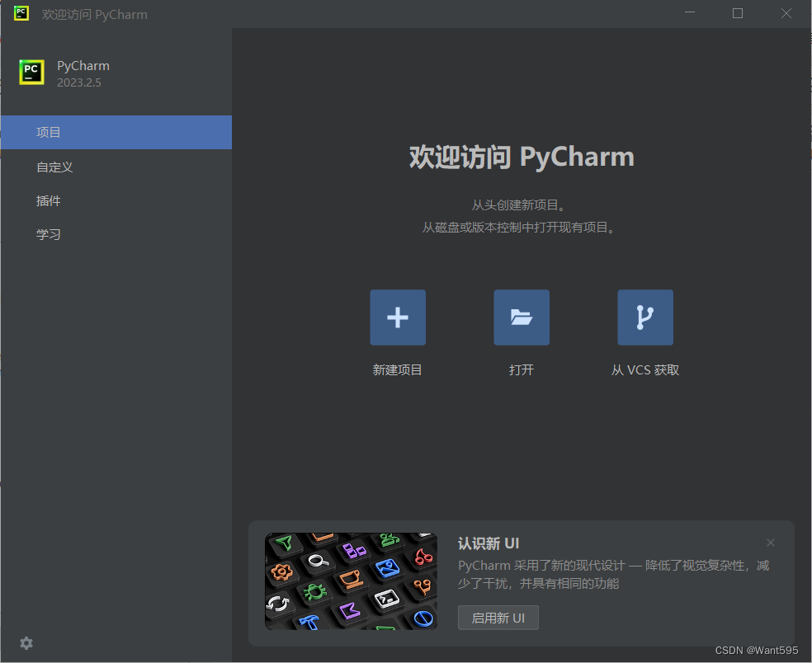This screenshot has height=663, width=812.
Task: Select the Open folder icon
Action: pyautogui.click(x=521, y=317)
